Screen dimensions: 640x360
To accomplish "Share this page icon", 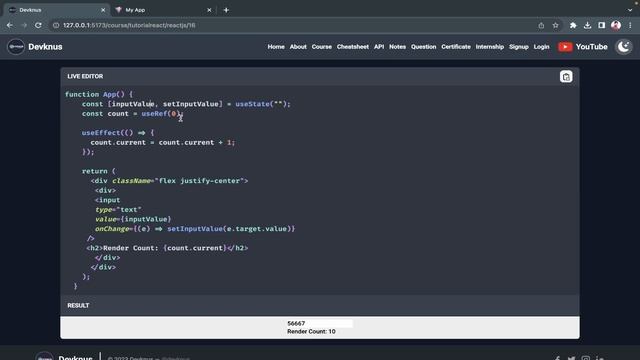I will point(541,25).
